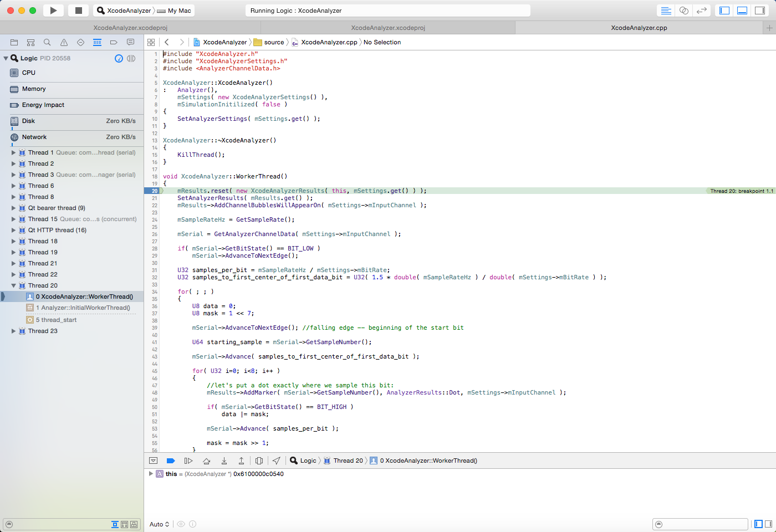Stop the running XcodeAnalyzer process

(x=79, y=11)
